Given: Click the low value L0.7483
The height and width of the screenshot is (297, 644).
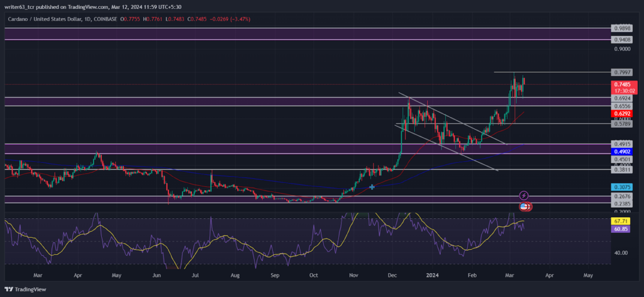Looking at the screenshot, I should (x=175, y=20).
